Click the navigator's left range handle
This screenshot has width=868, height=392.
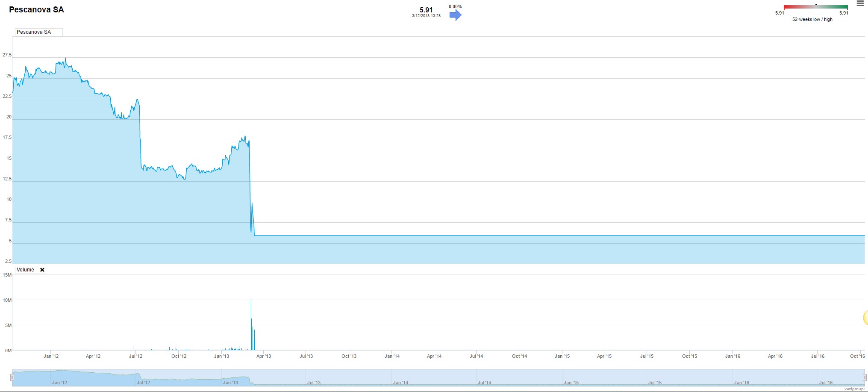click(x=12, y=377)
